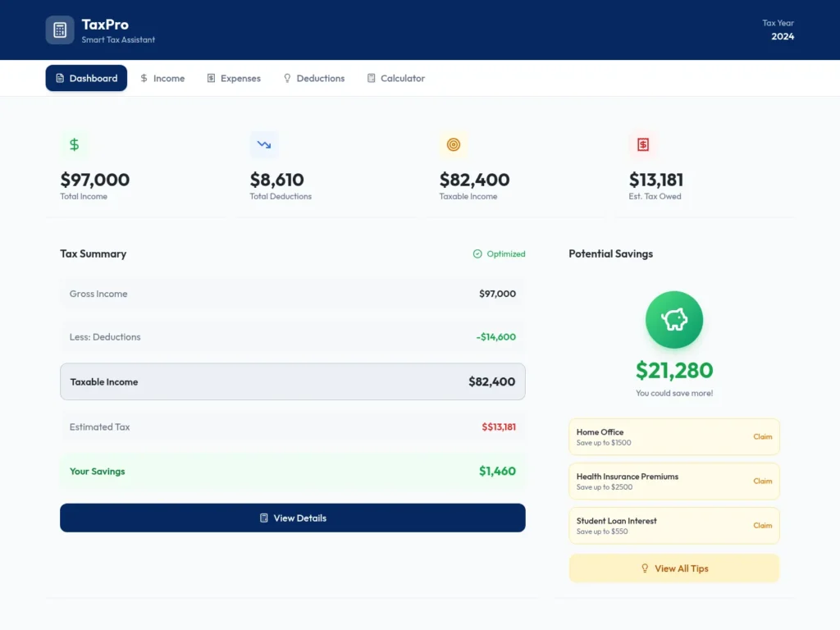The width and height of the screenshot is (840, 630).
Task: Click the Your Savings row label
Action: pos(97,472)
